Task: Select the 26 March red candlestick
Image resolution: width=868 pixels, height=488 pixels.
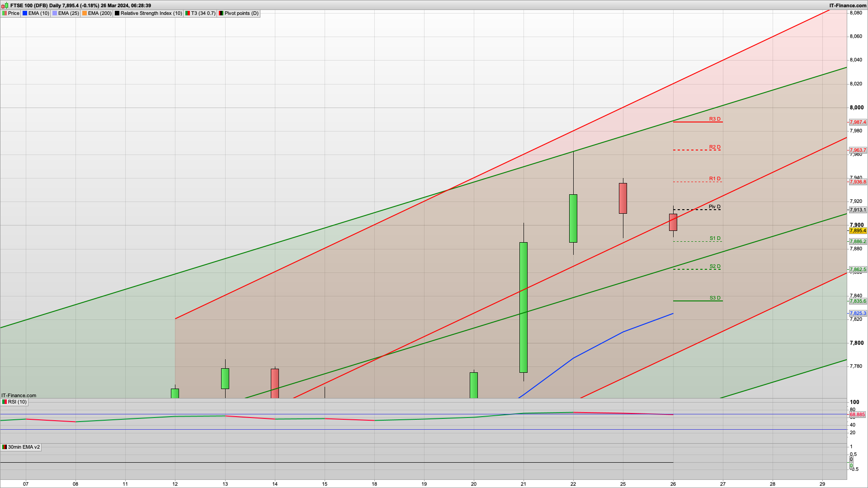Action: 673,222
